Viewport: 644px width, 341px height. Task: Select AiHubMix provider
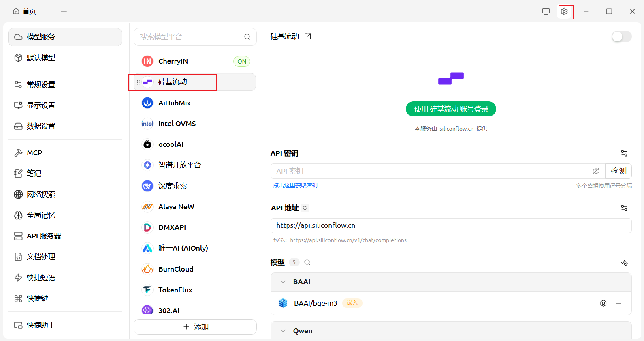[x=195, y=103]
